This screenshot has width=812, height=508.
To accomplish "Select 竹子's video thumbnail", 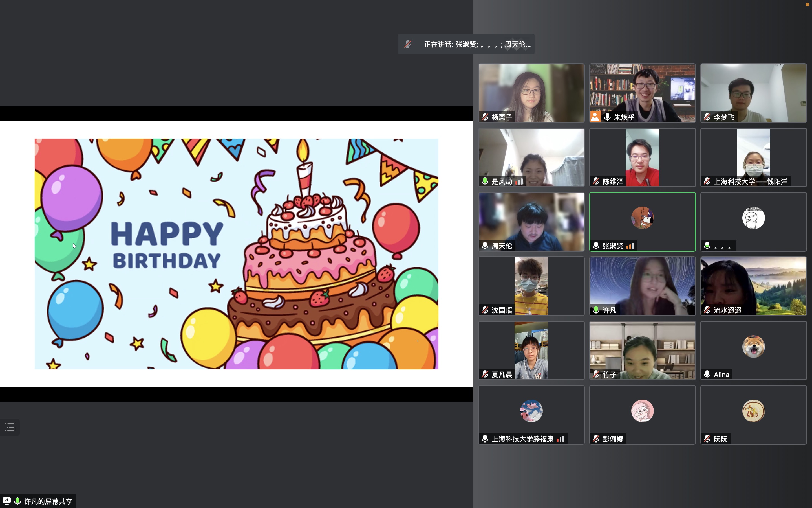I will 643,351.
